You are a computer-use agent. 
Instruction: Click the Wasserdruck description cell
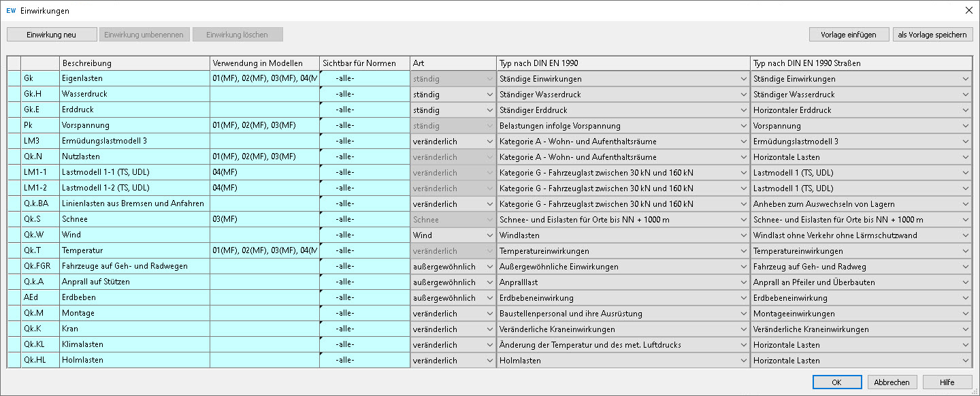[135, 95]
